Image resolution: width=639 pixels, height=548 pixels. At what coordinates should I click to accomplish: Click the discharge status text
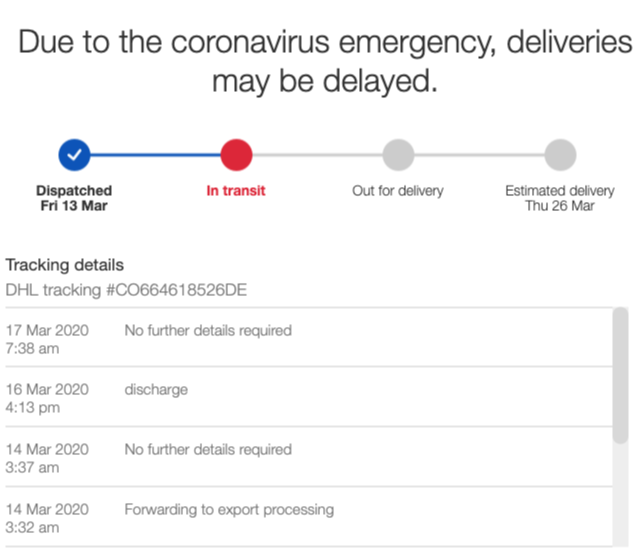[x=156, y=390]
